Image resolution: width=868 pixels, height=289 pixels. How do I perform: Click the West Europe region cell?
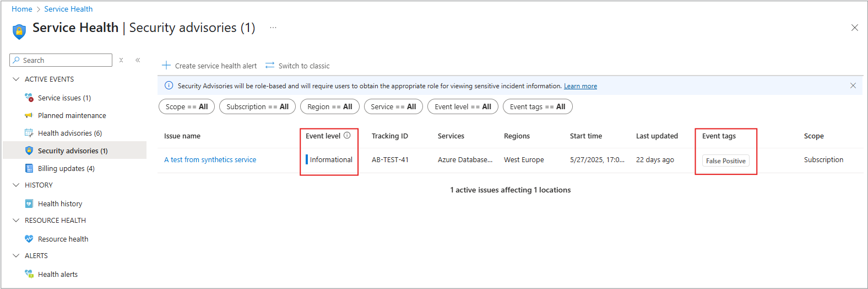coord(524,159)
